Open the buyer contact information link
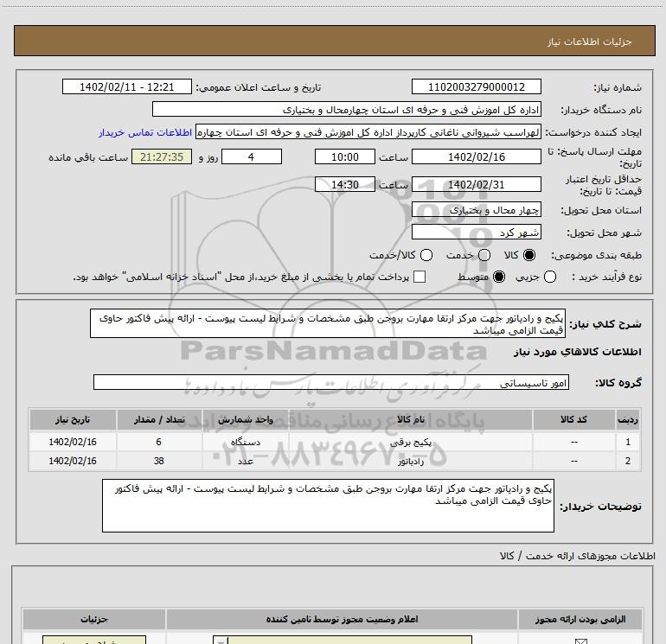This screenshot has height=644, width=666. click(145, 132)
